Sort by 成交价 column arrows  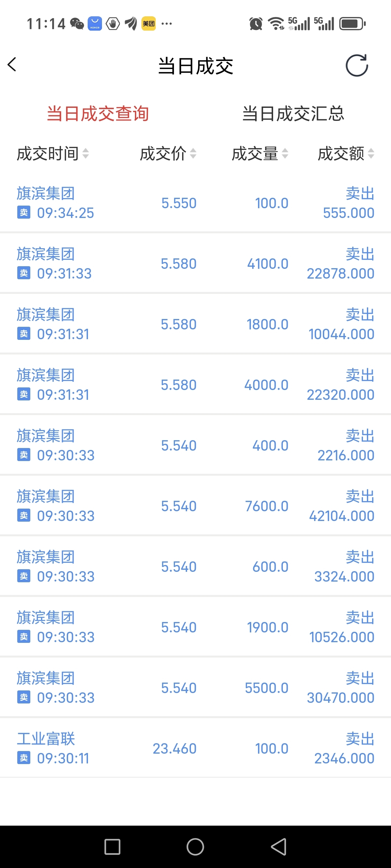point(193,154)
